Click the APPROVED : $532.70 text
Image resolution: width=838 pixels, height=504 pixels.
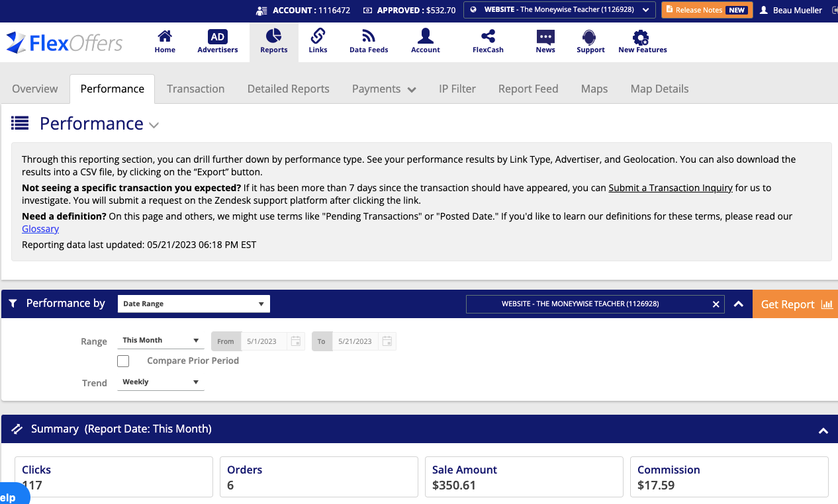[x=416, y=11]
